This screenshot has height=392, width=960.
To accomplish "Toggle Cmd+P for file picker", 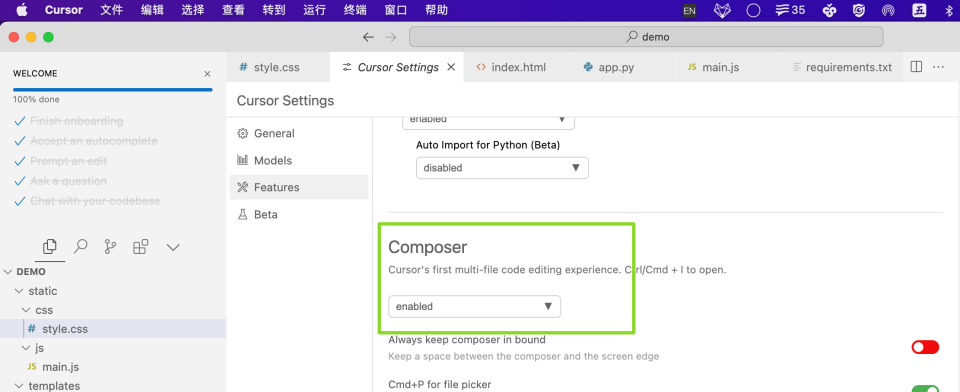I will pyautogui.click(x=925, y=388).
